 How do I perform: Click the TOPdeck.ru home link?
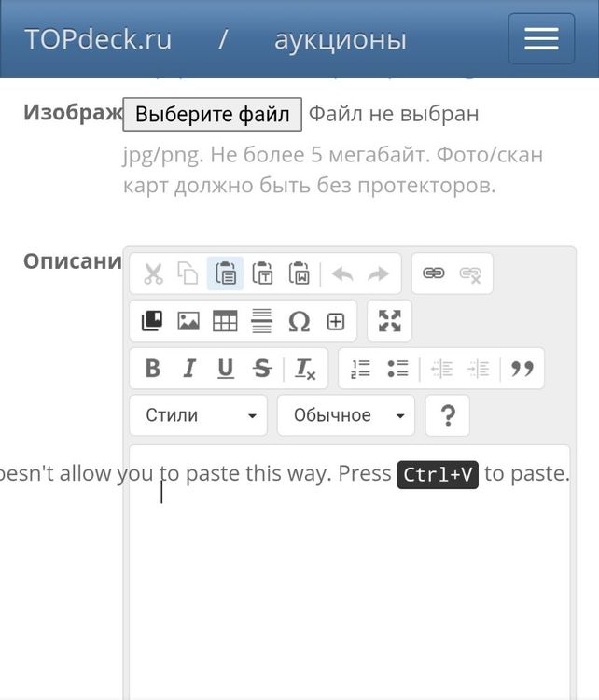98,40
